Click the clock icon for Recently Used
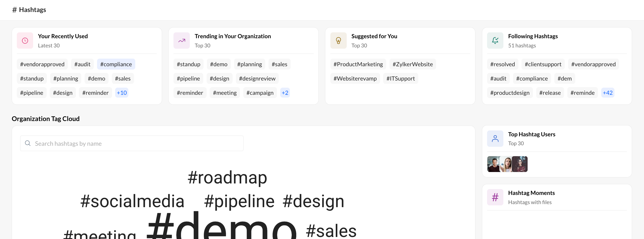Screen dimensions: 644x239 tap(25, 41)
